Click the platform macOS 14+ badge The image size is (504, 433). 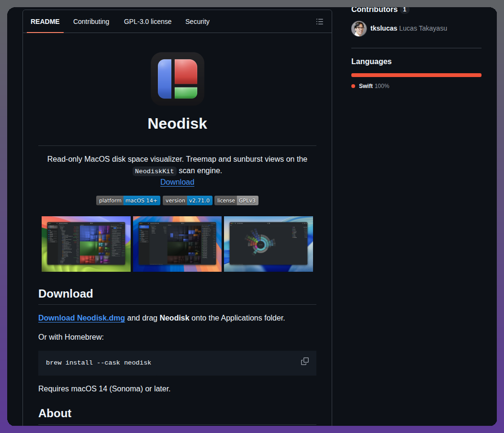(x=128, y=200)
